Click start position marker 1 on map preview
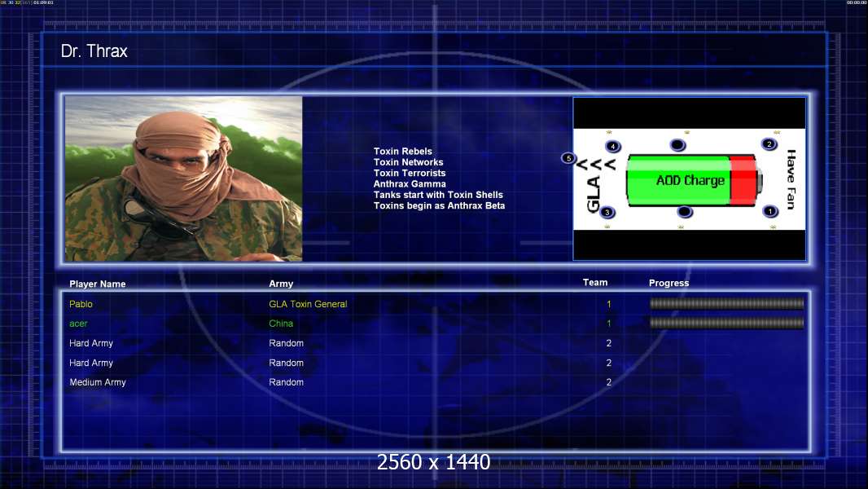 point(769,211)
